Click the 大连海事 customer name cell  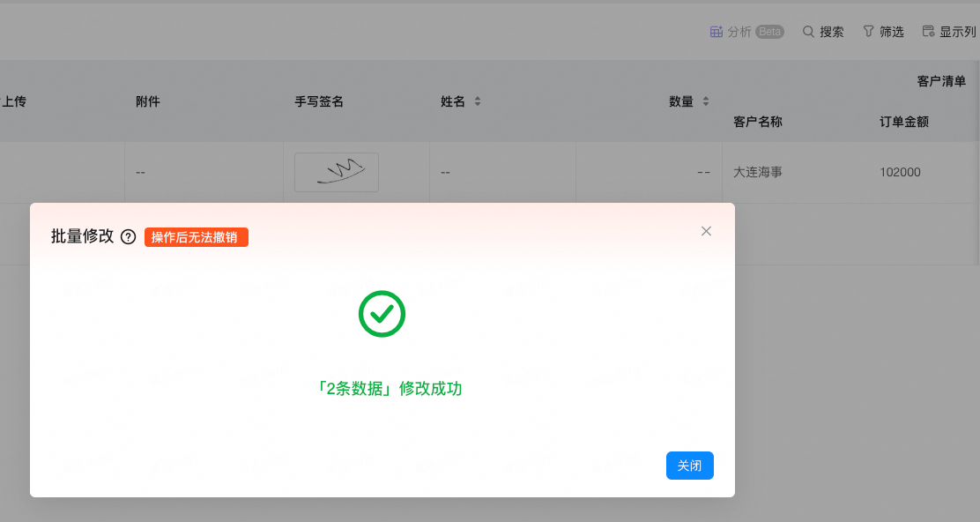pos(758,172)
